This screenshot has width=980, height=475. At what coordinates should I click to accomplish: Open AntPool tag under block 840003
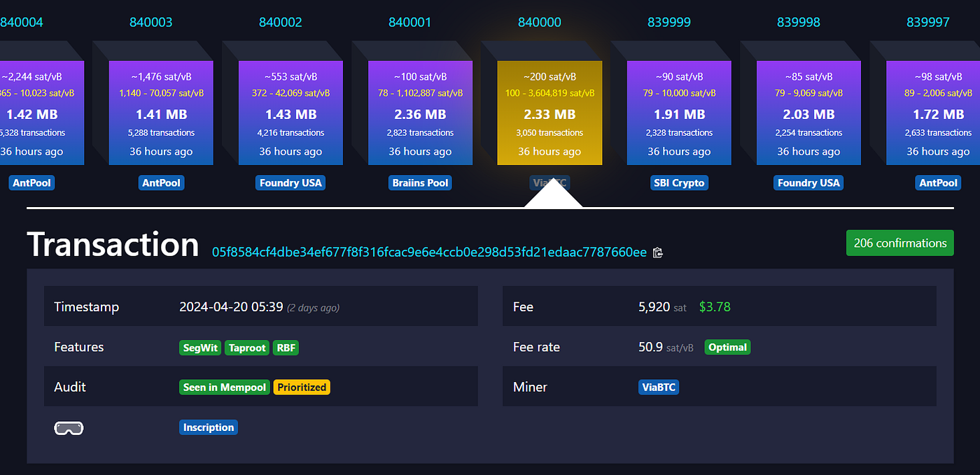point(161,183)
